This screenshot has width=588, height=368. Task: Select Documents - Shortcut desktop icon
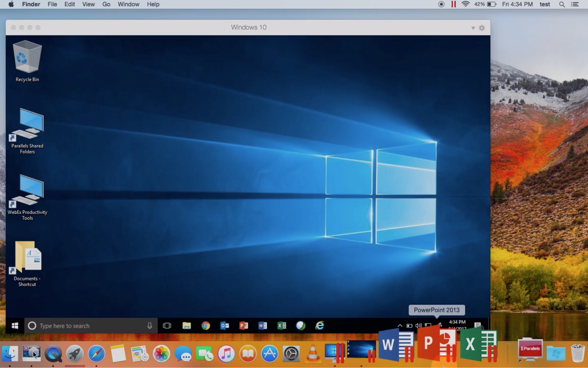coord(27,264)
